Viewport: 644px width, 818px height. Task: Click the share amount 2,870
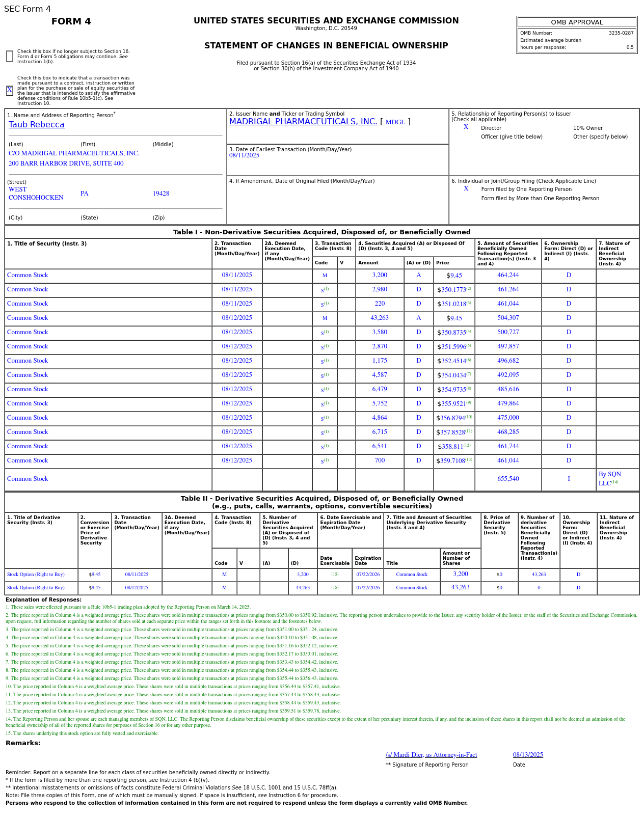[x=380, y=346]
